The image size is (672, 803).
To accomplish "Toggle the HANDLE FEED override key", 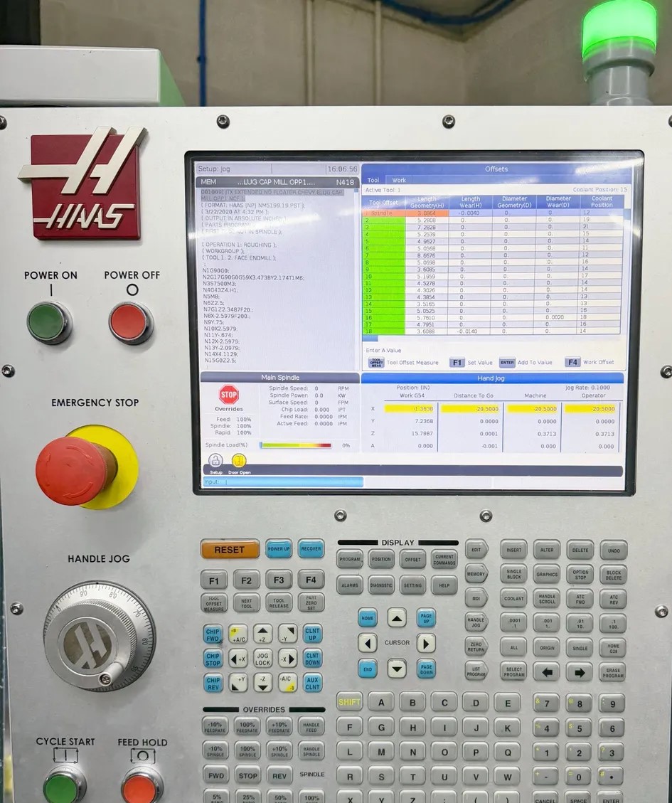I will pos(311,727).
